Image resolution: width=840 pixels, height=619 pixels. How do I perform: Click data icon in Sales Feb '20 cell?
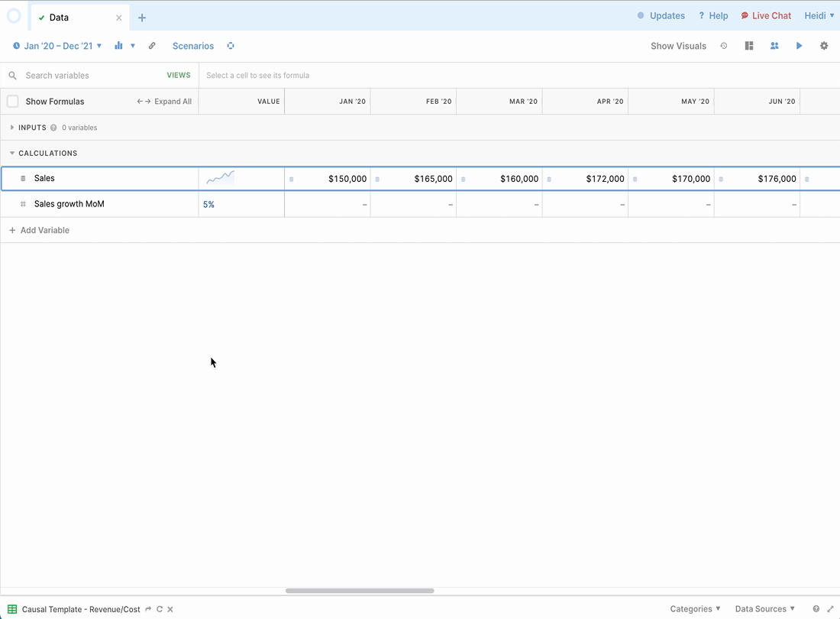click(x=377, y=179)
